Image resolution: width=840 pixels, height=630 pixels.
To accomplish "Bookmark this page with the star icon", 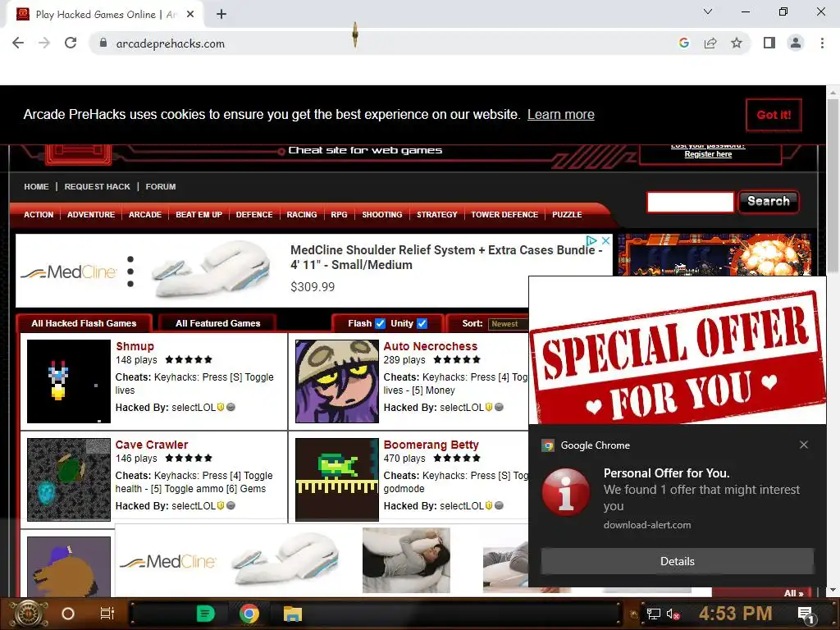I will click(x=737, y=43).
